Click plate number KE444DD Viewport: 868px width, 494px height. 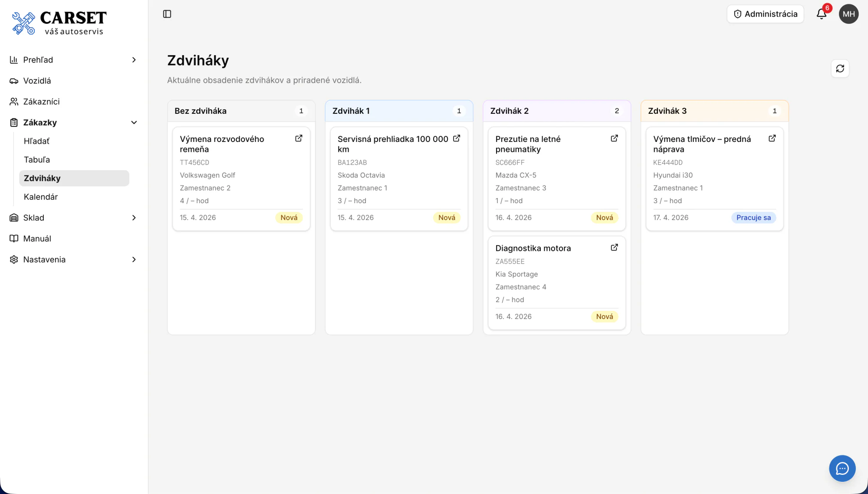pyautogui.click(x=667, y=162)
